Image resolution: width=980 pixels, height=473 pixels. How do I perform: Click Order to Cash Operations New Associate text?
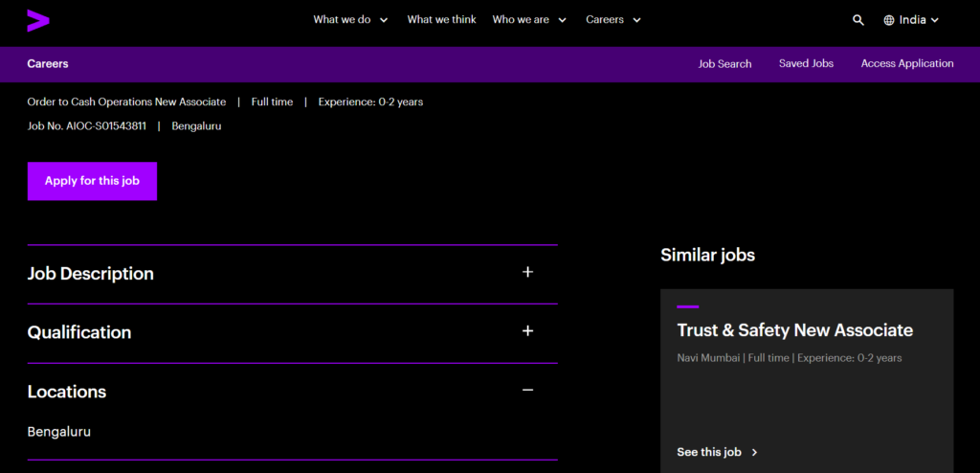click(x=127, y=101)
